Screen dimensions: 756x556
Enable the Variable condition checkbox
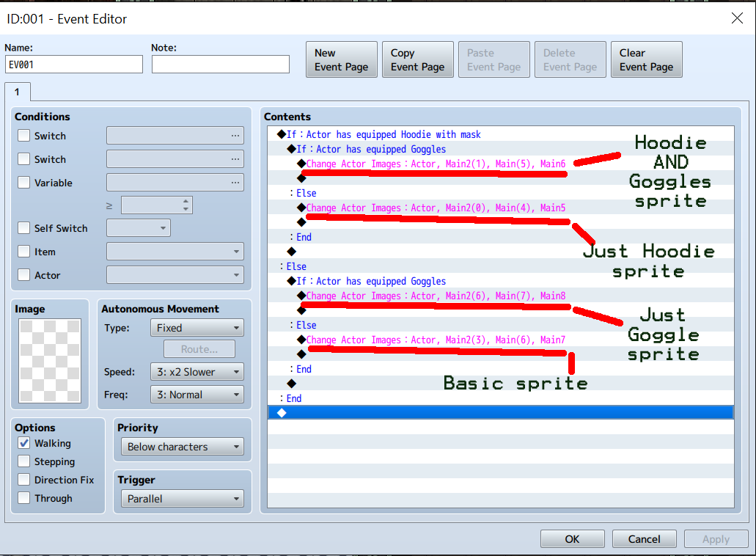23,183
